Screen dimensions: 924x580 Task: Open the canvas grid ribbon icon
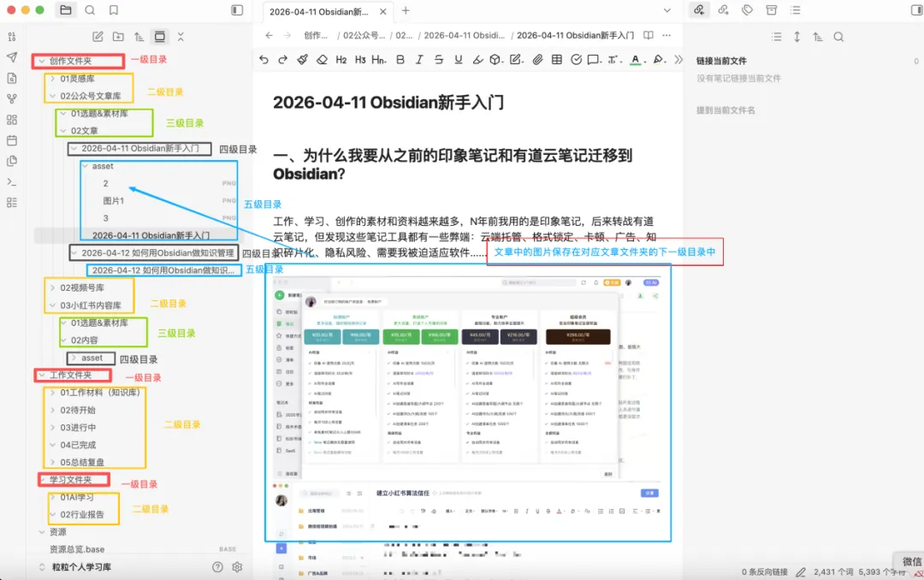click(12, 120)
